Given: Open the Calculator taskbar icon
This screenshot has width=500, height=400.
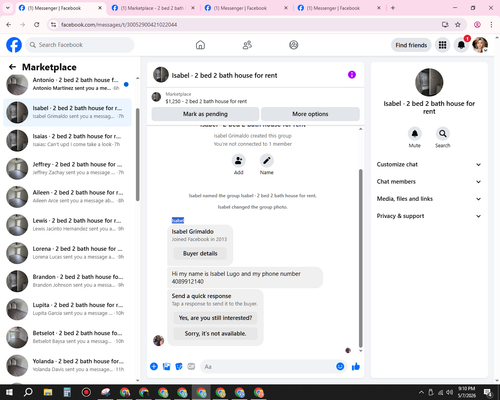Looking at the screenshot, I should [67, 392].
